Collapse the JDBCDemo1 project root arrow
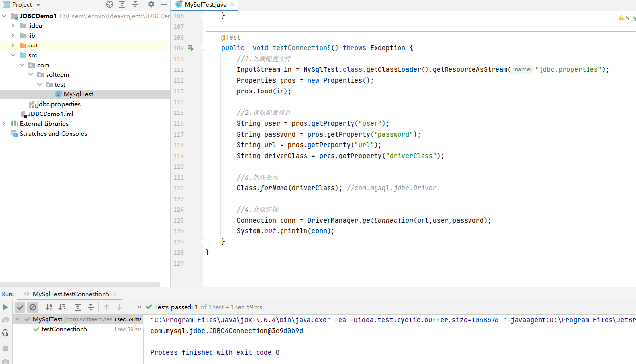The width and height of the screenshot is (636, 364). tap(4, 16)
